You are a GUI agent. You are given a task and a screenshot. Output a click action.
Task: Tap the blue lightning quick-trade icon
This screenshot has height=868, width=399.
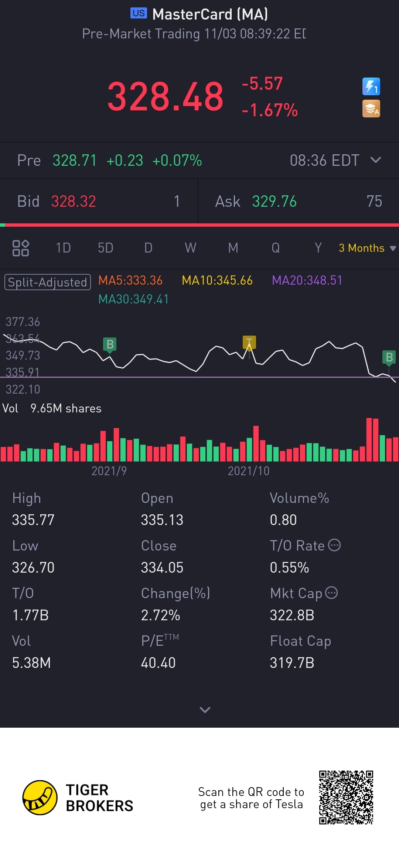pyautogui.click(x=371, y=86)
